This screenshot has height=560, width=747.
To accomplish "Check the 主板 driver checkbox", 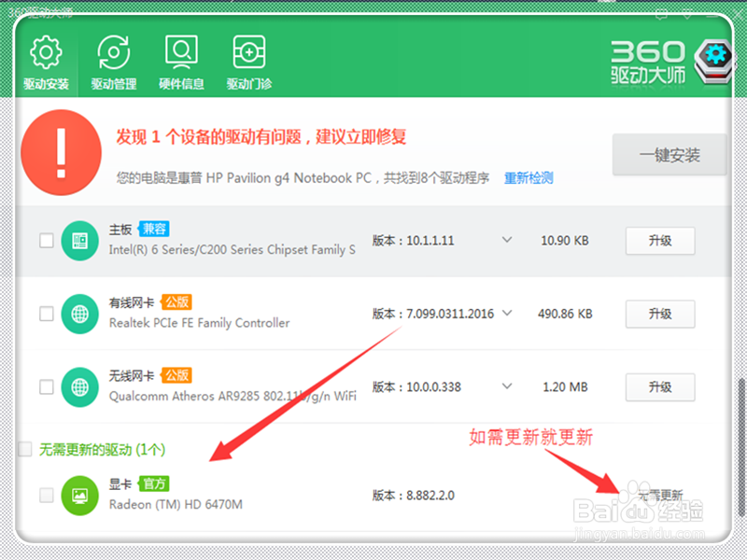I will (x=46, y=241).
